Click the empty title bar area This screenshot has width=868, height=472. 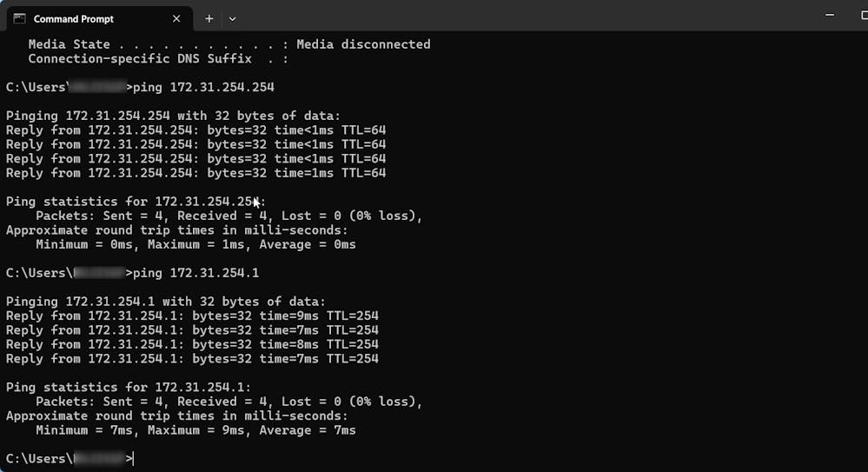click(521, 16)
